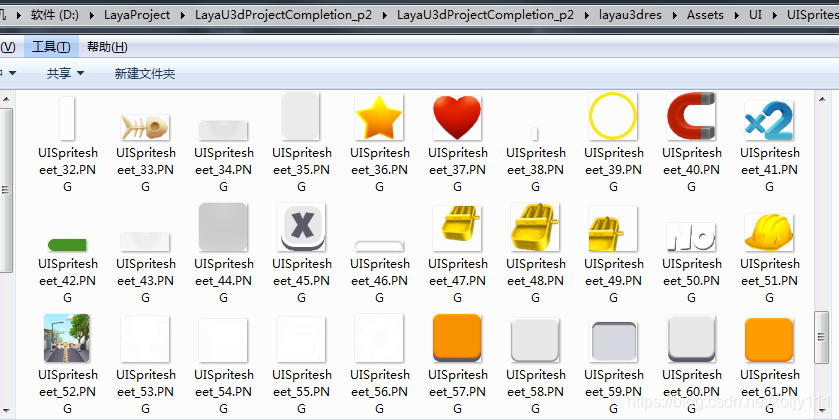The width and height of the screenshot is (839, 420).
Task: Click navigation pane scrollbar up arrow
Action: (x=6, y=99)
